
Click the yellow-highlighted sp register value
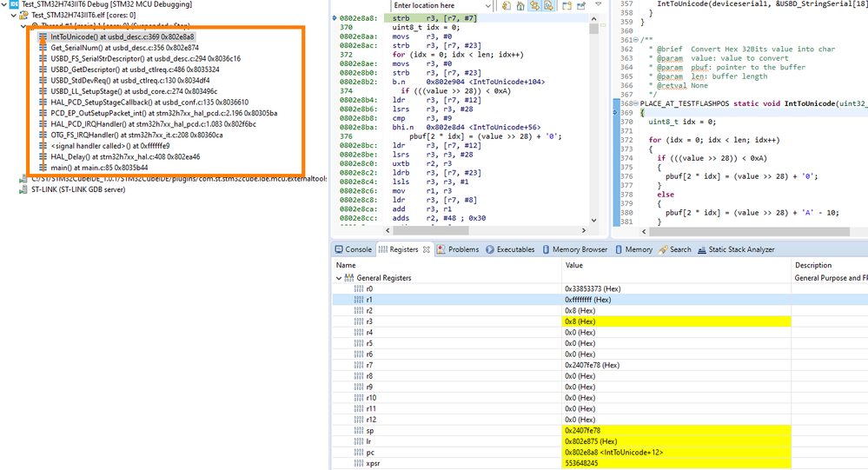coord(582,430)
